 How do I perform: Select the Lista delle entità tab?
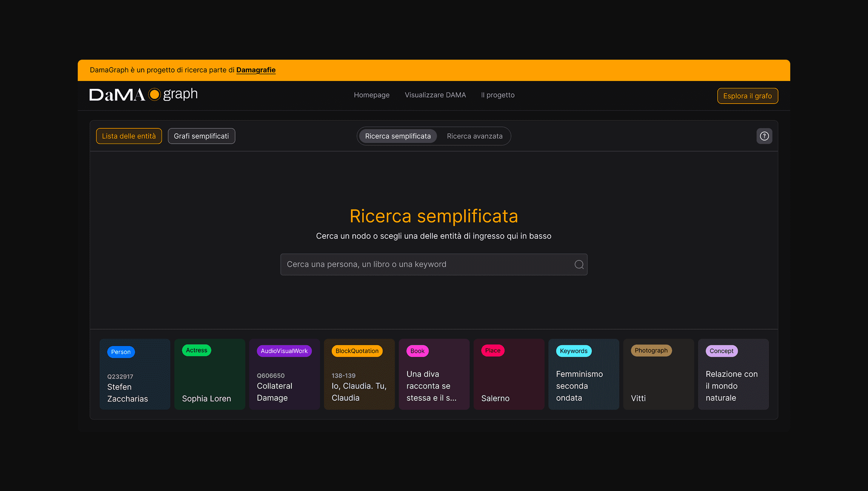(x=129, y=136)
